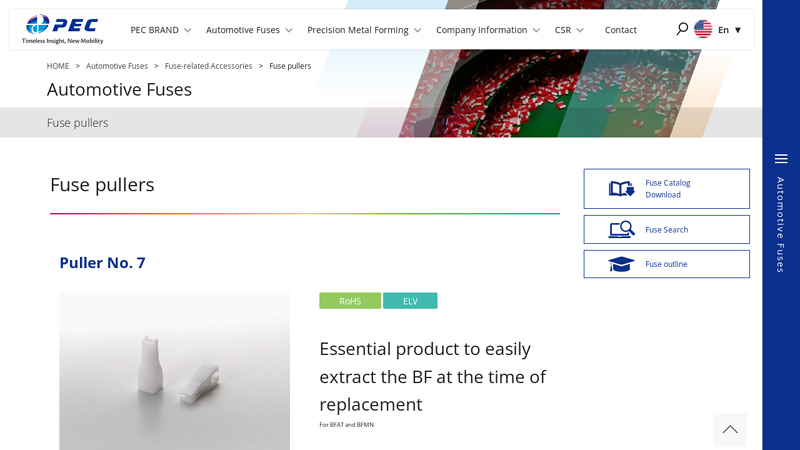This screenshot has height=450, width=800.
Task: Click the scroll-to-top arrow button
Action: 730,430
